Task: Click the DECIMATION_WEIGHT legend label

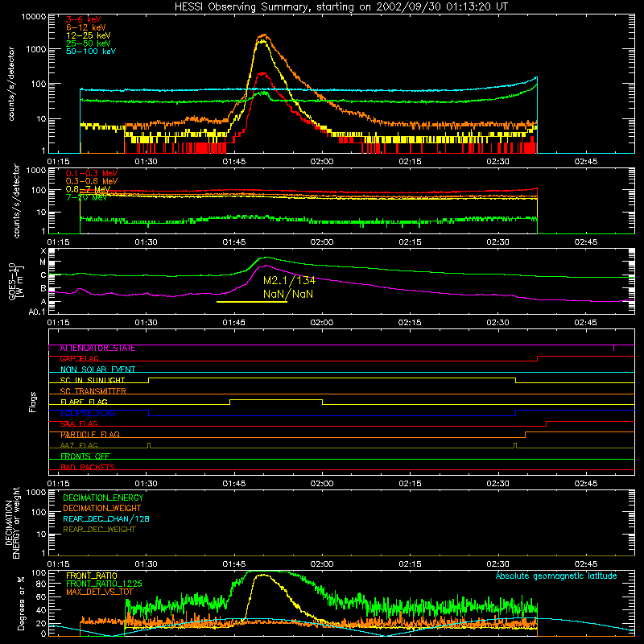Action: coord(102,508)
